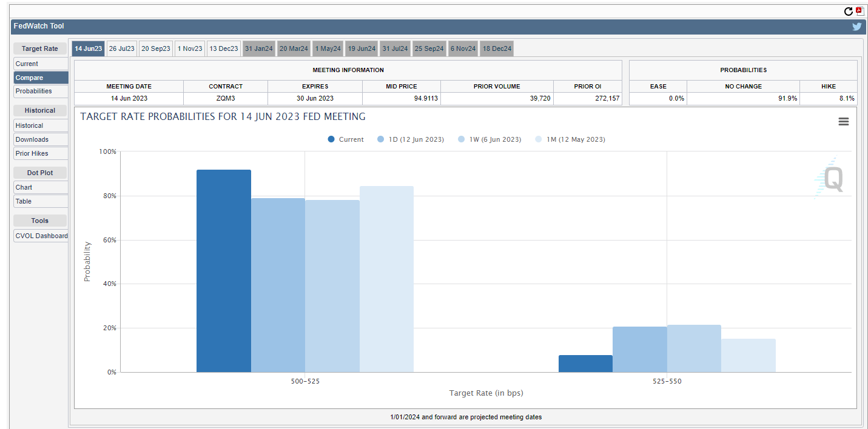The height and width of the screenshot is (429, 868).
Task: Switch to the 26 Jul23 meeting tab
Action: [x=121, y=48]
